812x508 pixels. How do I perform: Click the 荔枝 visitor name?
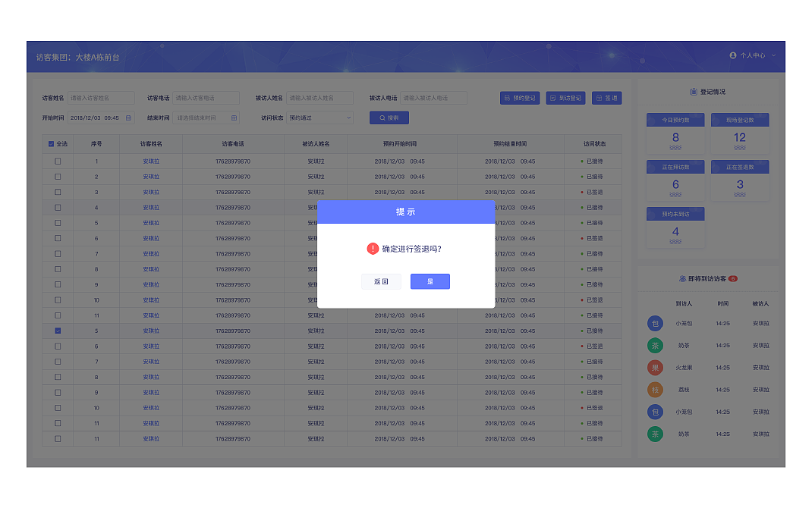[x=684, y=390]
